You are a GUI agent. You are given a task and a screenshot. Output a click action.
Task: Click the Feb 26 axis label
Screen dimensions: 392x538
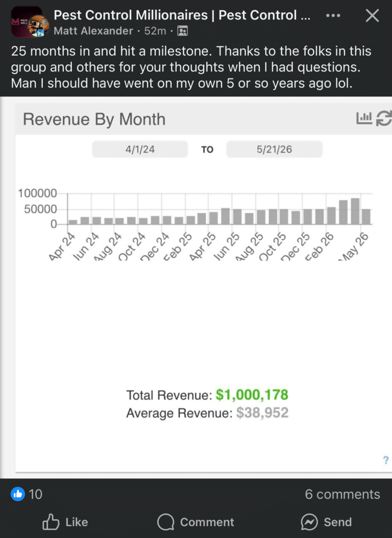click(x=320, y=247)
